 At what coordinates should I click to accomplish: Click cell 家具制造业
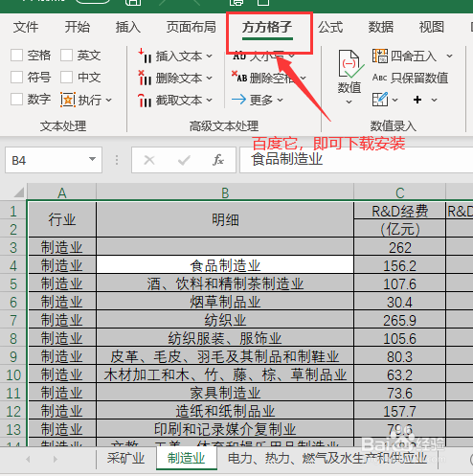(x=225, y=393)
